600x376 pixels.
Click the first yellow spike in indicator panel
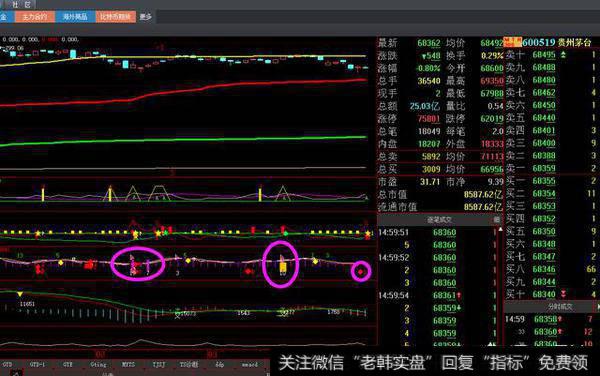point(43,193)
